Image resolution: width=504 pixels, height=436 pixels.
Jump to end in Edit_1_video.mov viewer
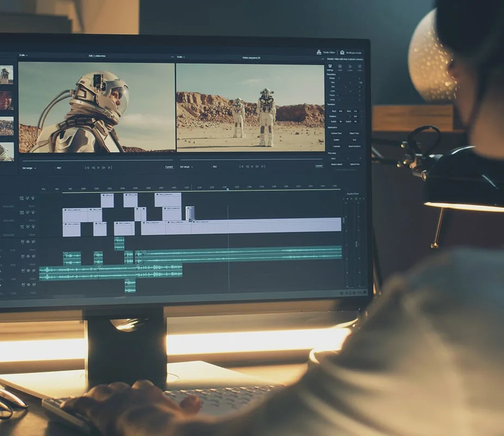[110, 167]
